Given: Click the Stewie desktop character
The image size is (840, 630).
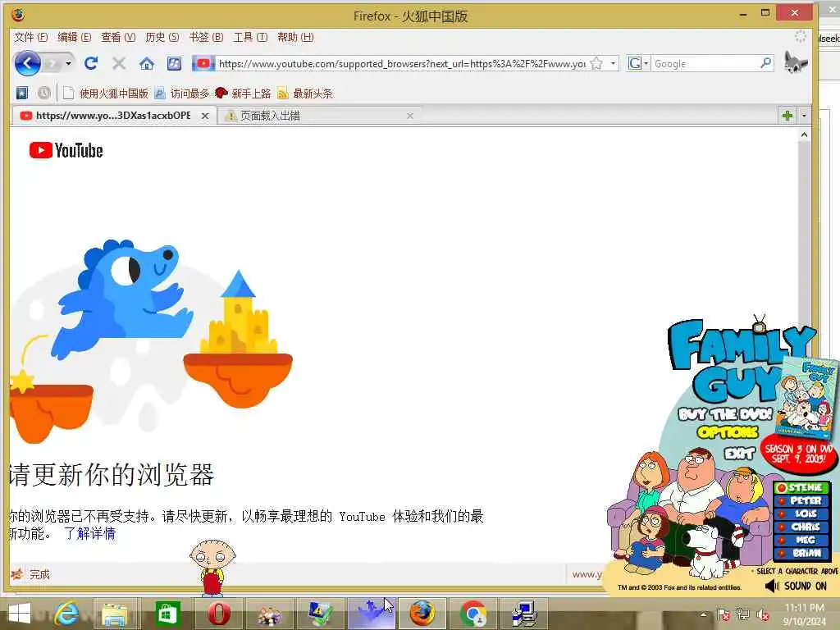Looking at the screenshot, I should (x=212, y=568).
